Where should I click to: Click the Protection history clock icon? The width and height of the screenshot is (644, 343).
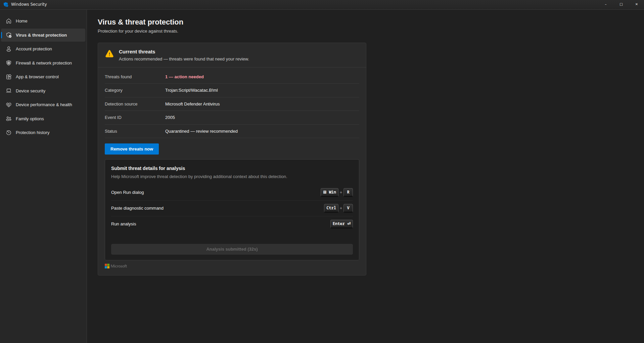pos(9,133)
